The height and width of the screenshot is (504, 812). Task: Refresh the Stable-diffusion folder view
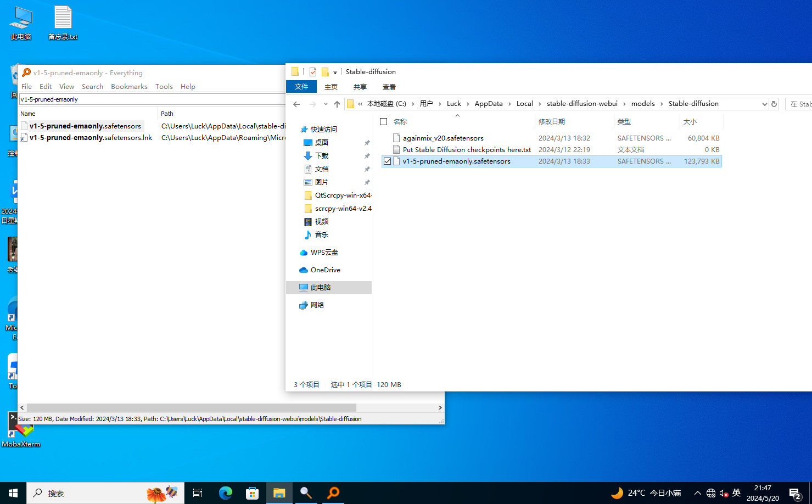(x=774, y=104)
